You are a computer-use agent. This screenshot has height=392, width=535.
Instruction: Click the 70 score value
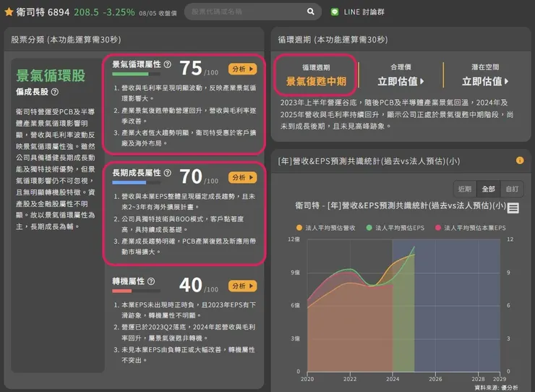(191, 176)
